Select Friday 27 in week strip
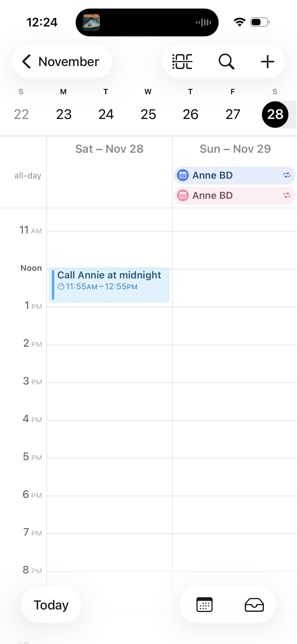 pyautogui.click(x=233, y=114)
